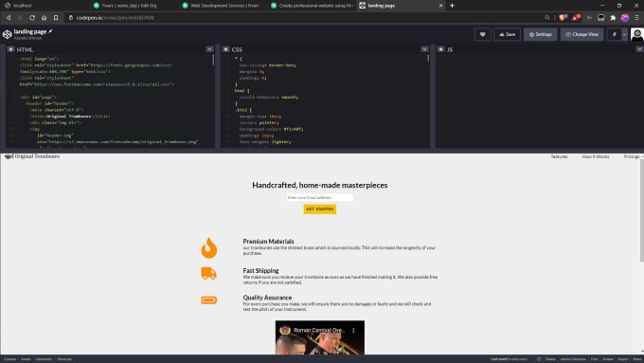
Task: Click Pricing nav link in preview
Action: click(x=632, y=156)
